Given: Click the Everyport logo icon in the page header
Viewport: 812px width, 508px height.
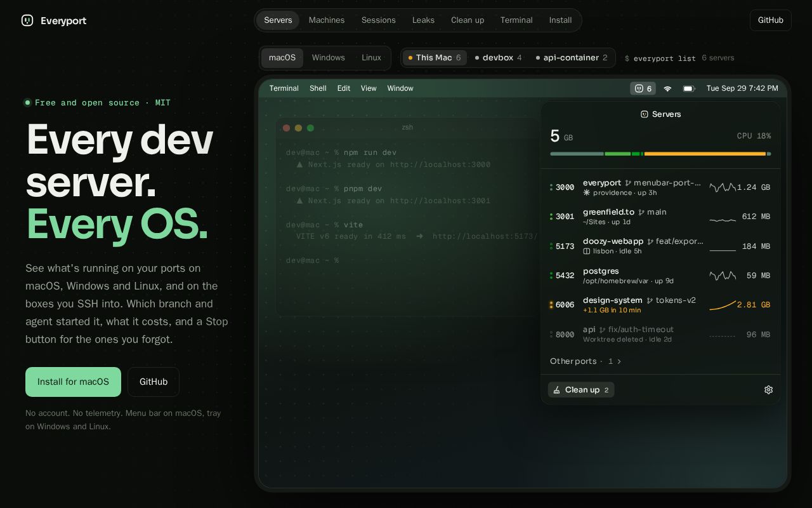Looking at the screenshot, I should (27, 20).
